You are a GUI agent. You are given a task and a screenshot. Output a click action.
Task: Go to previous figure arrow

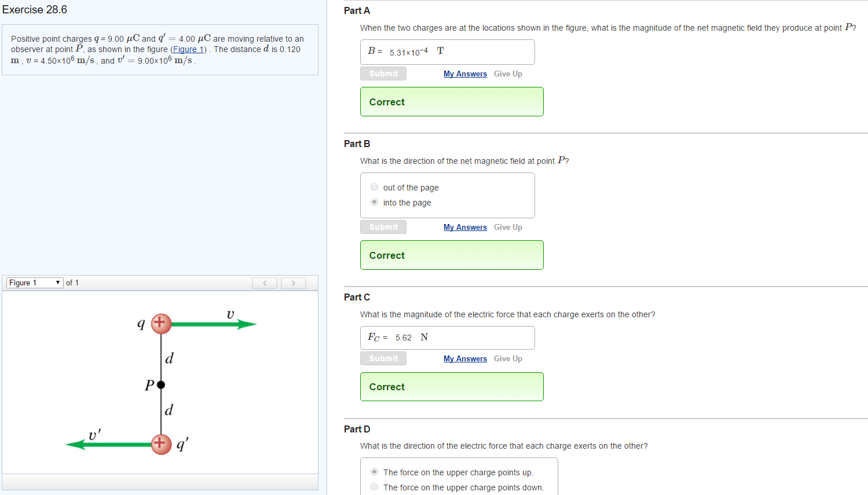pyautogui.click(x=265, y=283)
